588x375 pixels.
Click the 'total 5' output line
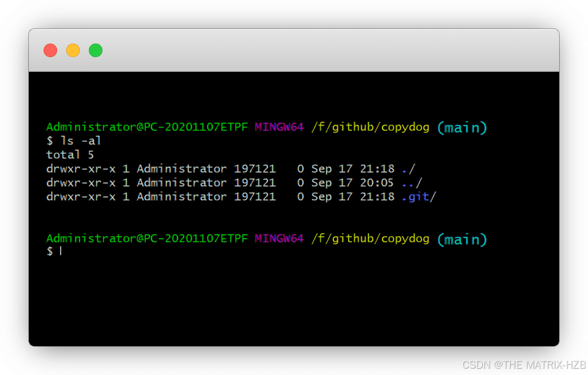pos(70,155)
